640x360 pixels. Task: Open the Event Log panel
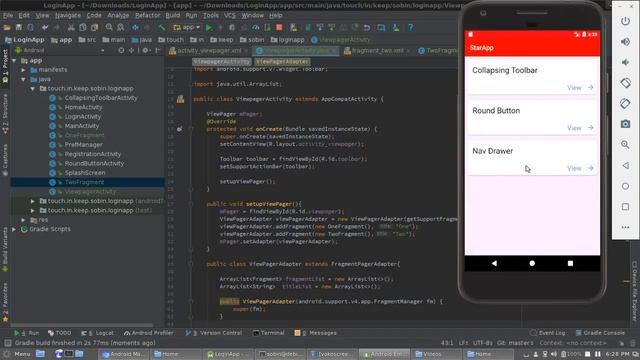coord(548,333)
